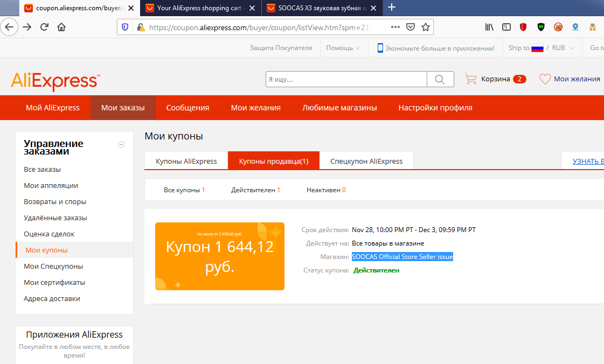Select the Спецкупон AliExpress tab
This screenshot has width=604, height=364.
click(x=366, y=161)
